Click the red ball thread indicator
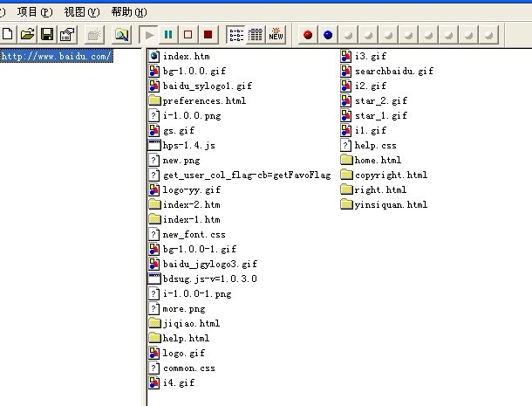532x406 pixels. pos(307,35)
